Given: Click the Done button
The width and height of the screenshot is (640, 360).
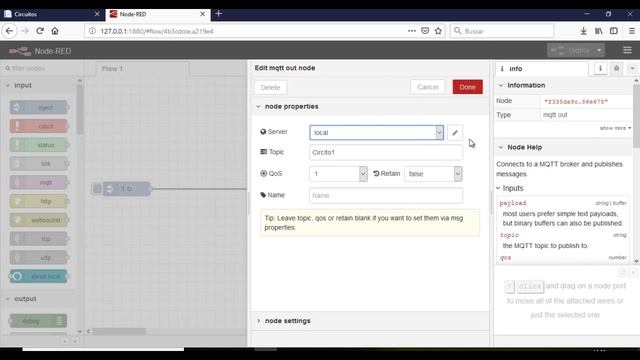Looking at the screenshot, I should (467, 87).
